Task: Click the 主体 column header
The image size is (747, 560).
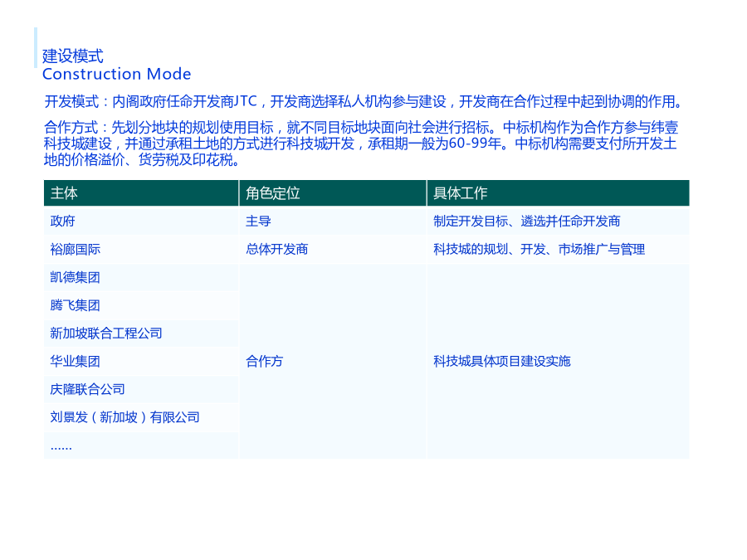Action: click(141, 192)
